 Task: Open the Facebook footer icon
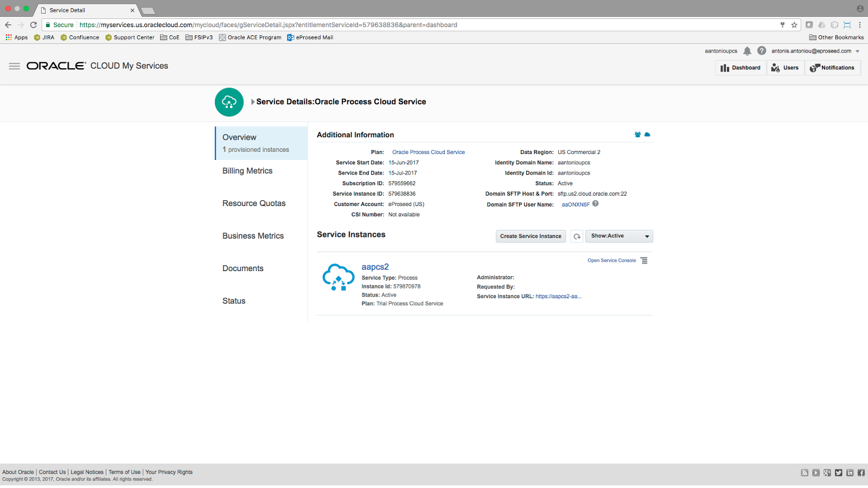[x=861, y=473]
